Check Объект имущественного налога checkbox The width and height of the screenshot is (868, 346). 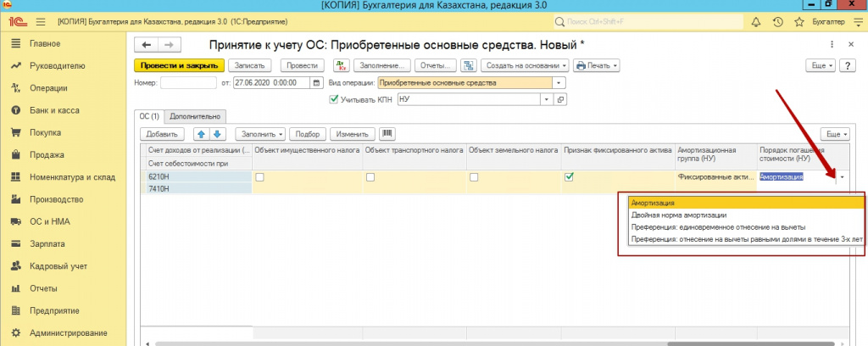coord(259,177)
